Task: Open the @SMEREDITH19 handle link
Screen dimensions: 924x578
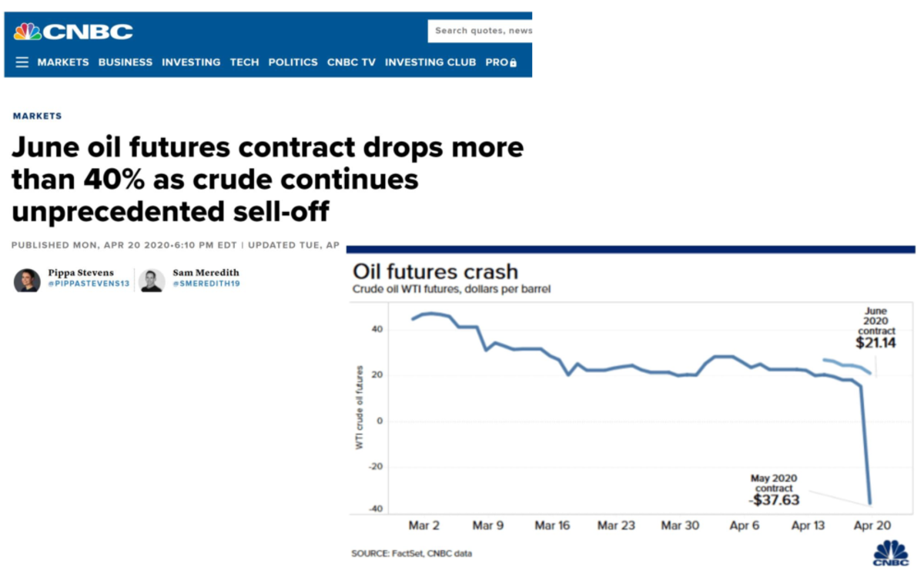Action: [206, 284]
